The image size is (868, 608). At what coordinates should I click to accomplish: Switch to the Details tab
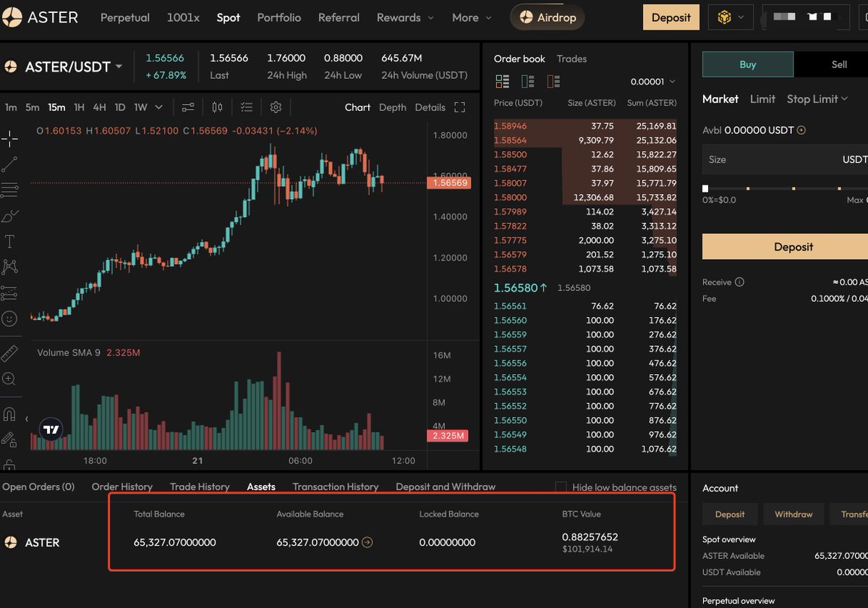430,107
